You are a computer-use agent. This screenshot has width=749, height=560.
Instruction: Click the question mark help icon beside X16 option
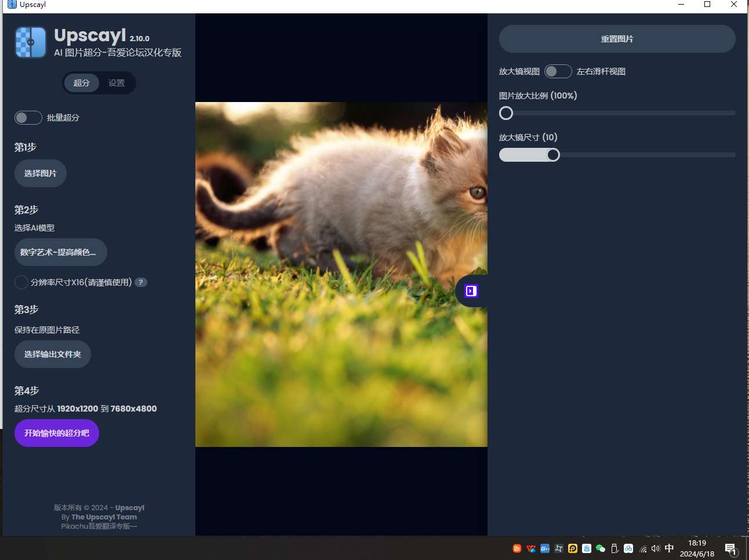tap(141, 282)
